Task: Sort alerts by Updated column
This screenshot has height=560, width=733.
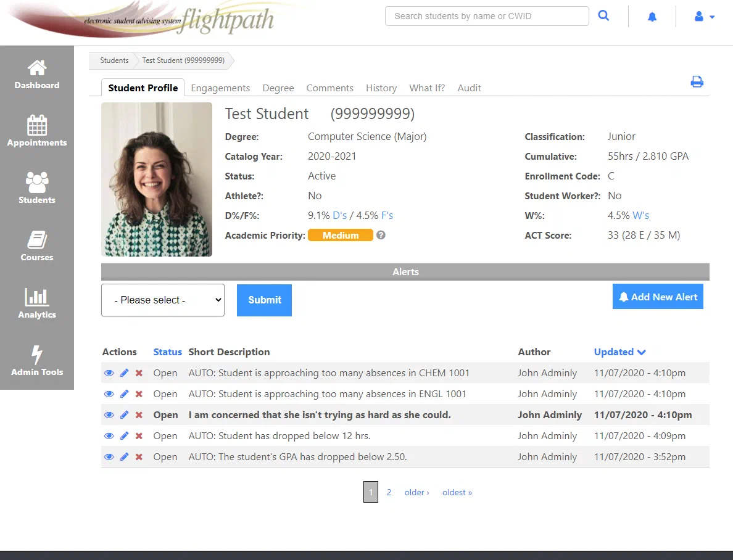Action: click(619, 352)
